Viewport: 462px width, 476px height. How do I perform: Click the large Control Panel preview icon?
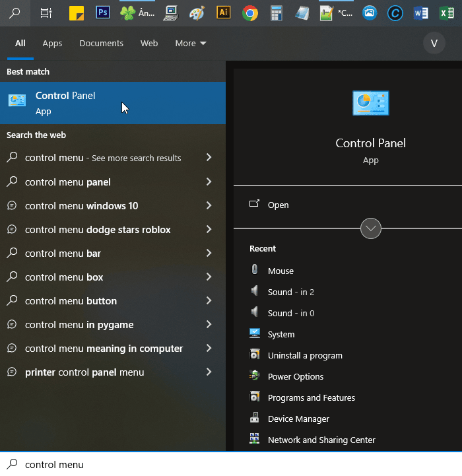tap(371, 103)
